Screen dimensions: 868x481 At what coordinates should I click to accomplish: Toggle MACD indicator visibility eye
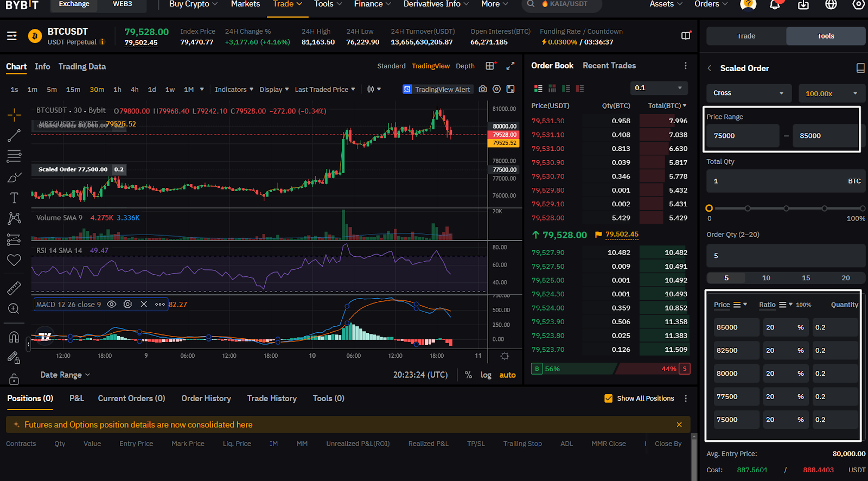(x=112, y=305)
